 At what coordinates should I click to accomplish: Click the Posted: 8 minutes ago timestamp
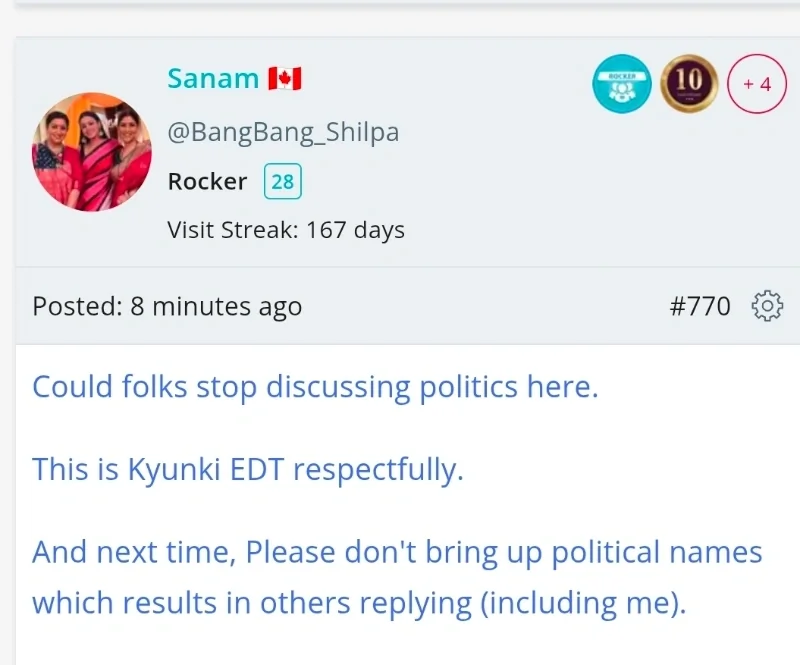click(x=167, y=306)
